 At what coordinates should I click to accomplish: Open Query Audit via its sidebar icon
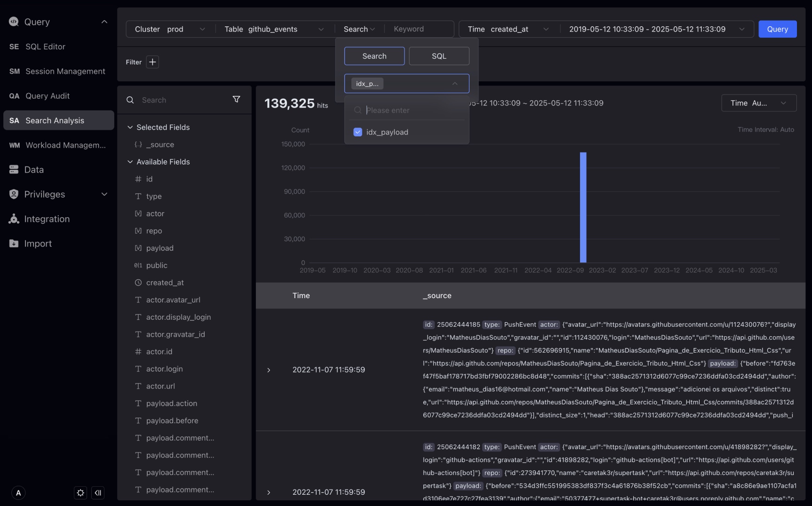[x=14, y=96]
